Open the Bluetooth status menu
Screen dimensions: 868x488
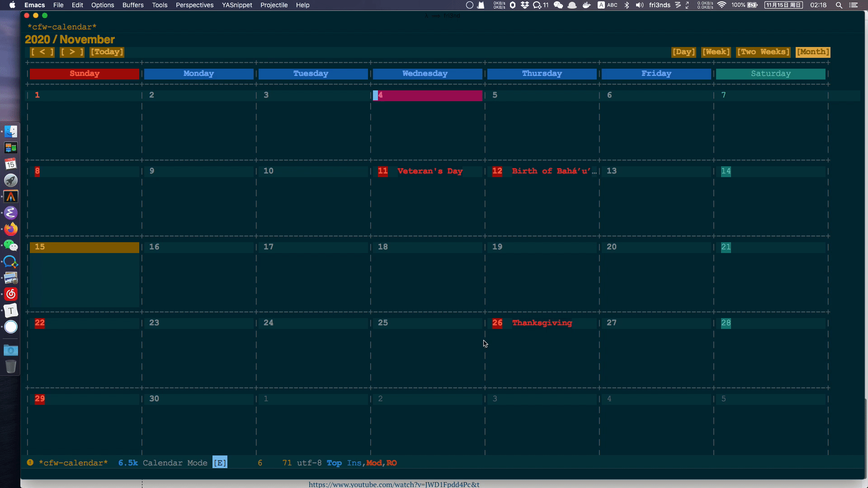tap(627, 5)
